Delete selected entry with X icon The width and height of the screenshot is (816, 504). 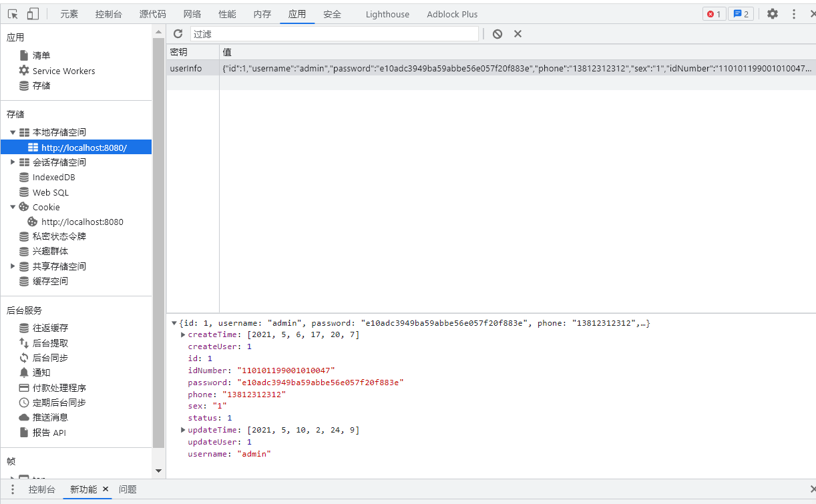pyautogui.click(x=518, y=34)
